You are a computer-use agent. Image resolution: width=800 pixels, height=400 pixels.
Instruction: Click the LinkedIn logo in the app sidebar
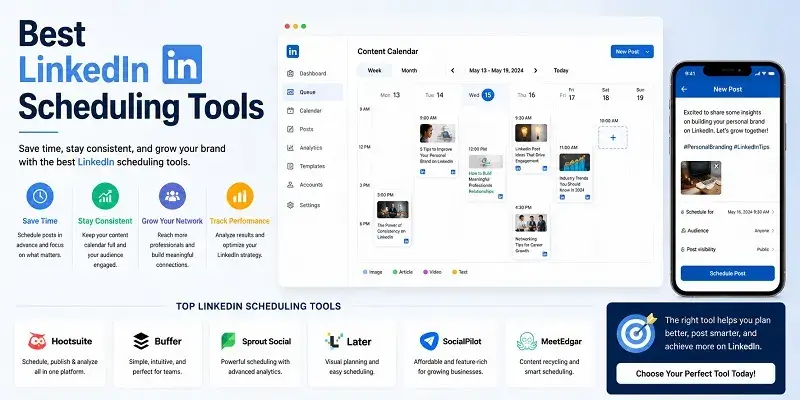(293, 51)
